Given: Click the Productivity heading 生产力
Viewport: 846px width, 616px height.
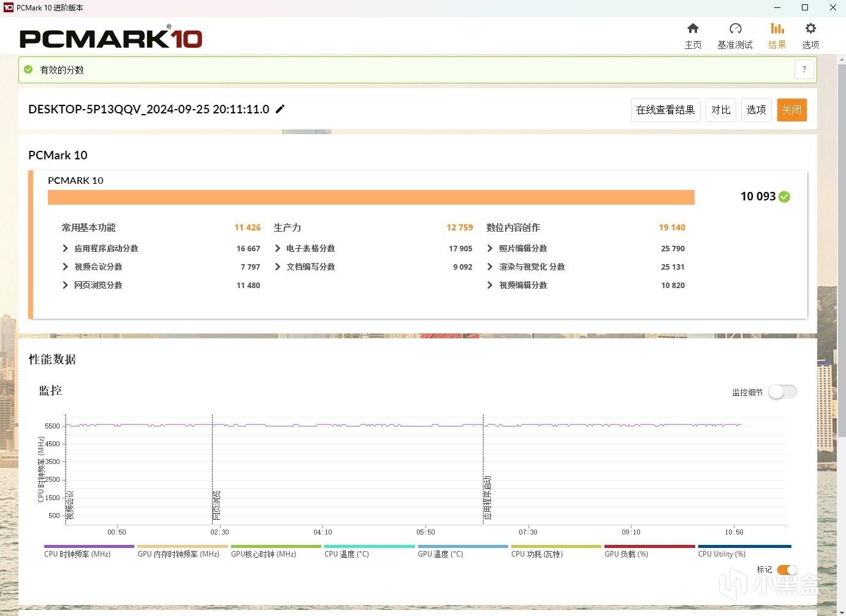Looking at the screenshot, I should pos(288,227).
